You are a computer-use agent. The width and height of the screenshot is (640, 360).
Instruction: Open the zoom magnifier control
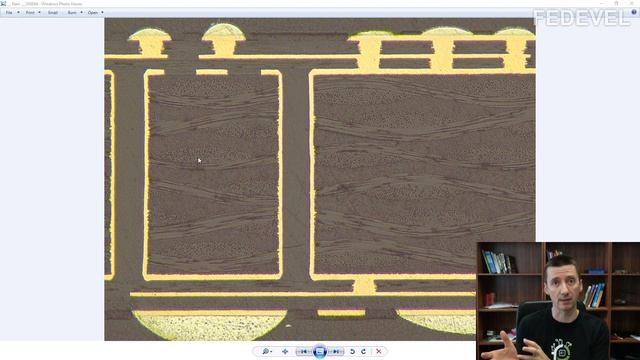point(267,351)
